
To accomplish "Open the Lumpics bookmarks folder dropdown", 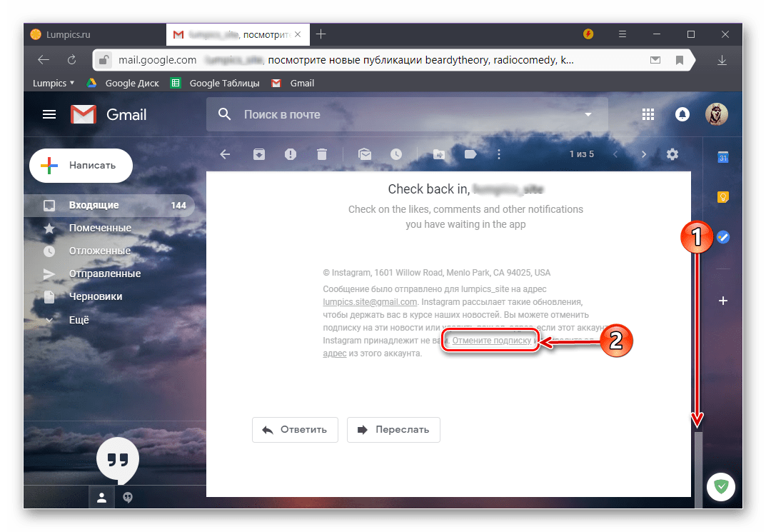I will point(54,83).
